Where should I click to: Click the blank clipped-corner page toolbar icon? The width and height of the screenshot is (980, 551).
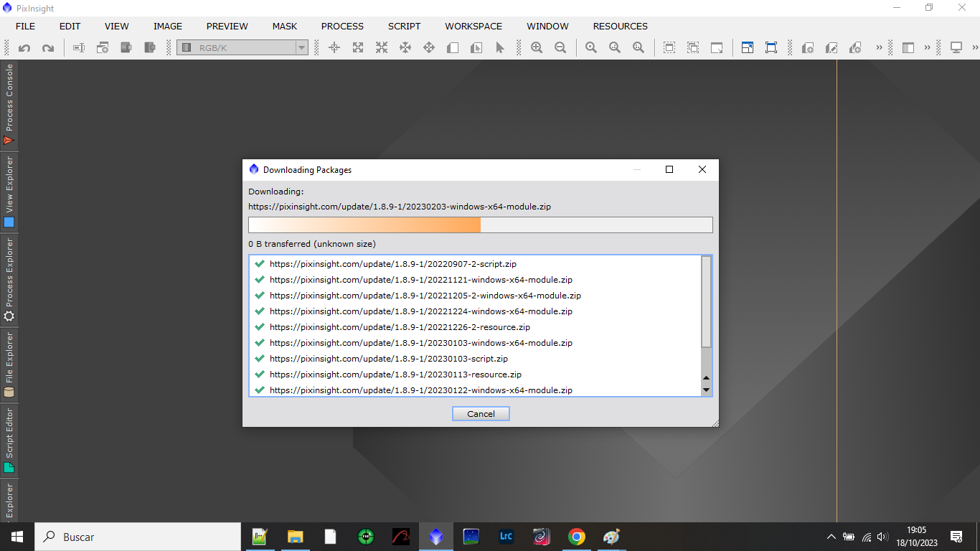click(453, 48)
